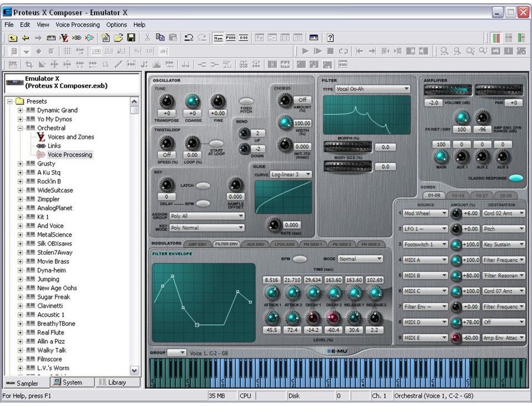Viewport: 532px width, 406px height.
Task: Toggle the key Latch switch
Action: tap(203, 186)
